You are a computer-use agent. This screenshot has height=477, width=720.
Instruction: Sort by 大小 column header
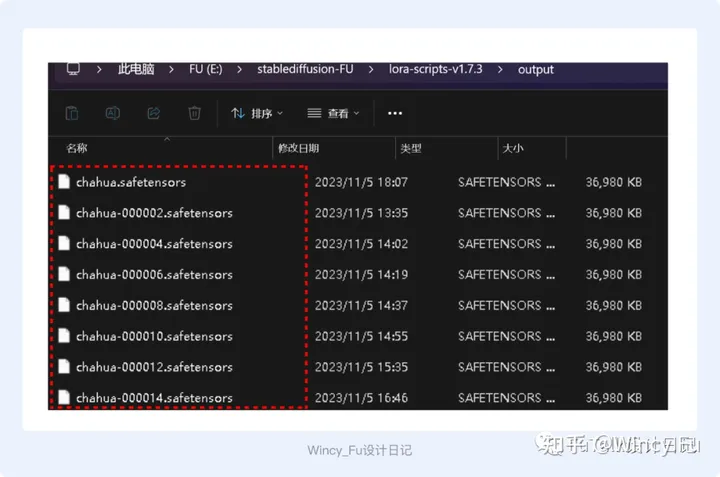coord(513,148)
